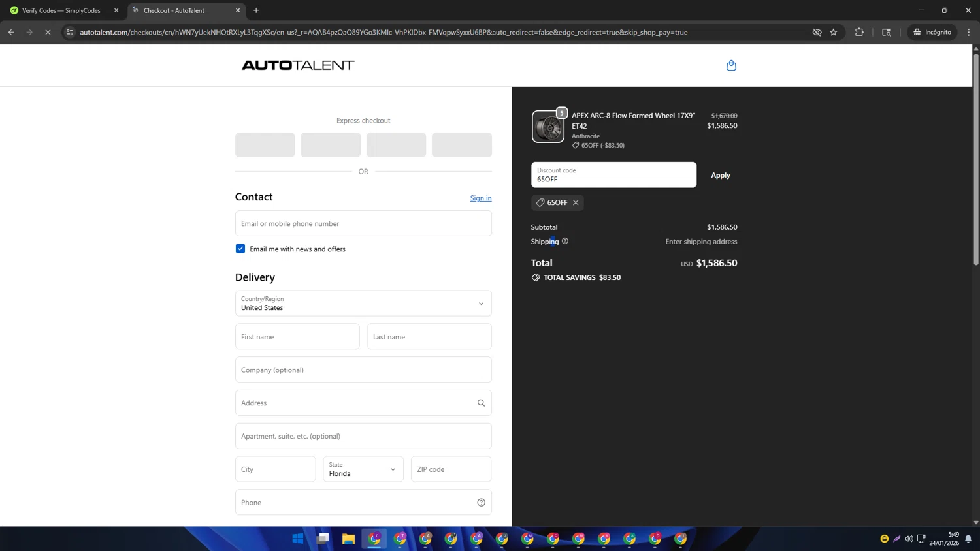
Task: Click the address search magnifier icon
Action: click(481, 403)
